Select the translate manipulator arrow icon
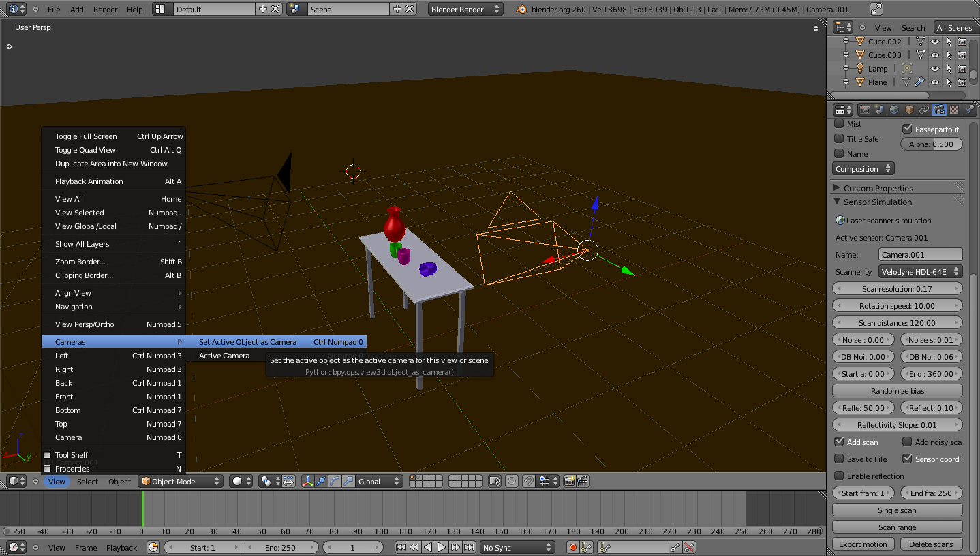The height and width of the screenshot is (556, 980). [x=321, y=481]
